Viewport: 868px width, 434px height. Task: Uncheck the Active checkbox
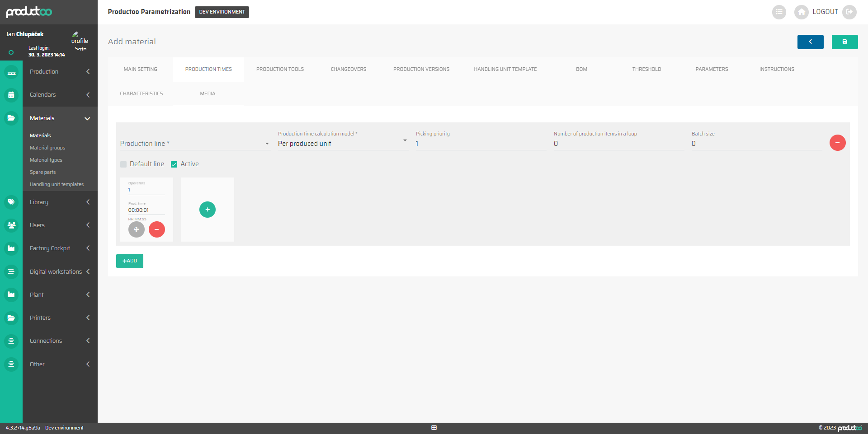(174, 164)
